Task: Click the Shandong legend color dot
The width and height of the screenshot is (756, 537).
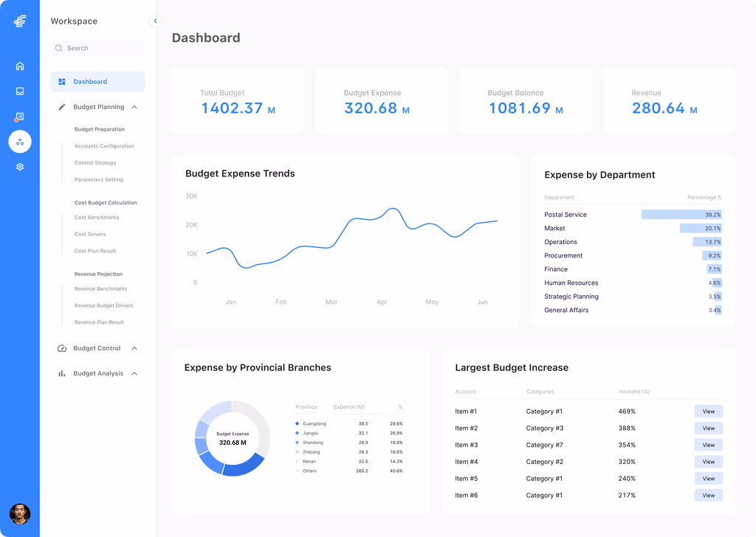Action: click(x=297, y=443)
